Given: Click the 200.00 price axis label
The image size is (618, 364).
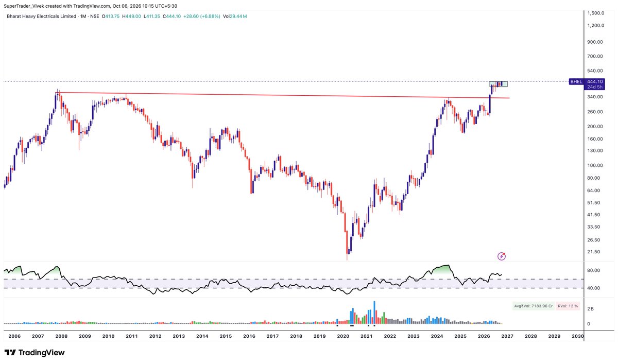Looking at the screenshot, I should (595, 127).
